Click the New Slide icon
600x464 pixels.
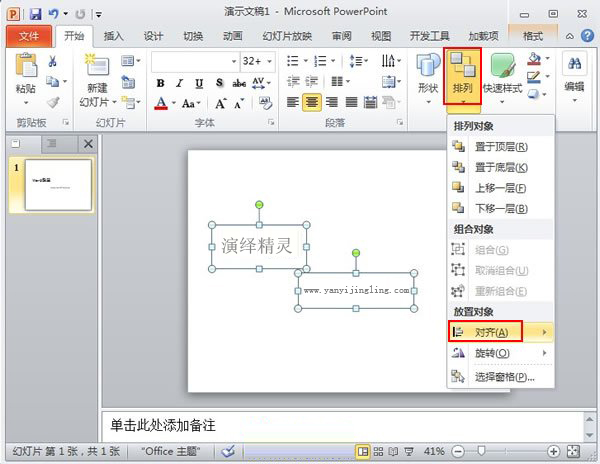click(97, 65)
